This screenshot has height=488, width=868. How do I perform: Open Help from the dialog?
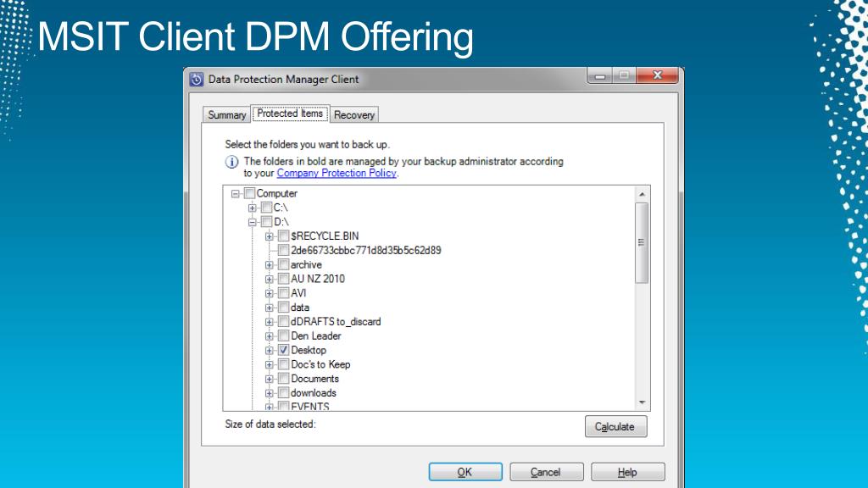(627, 472)
